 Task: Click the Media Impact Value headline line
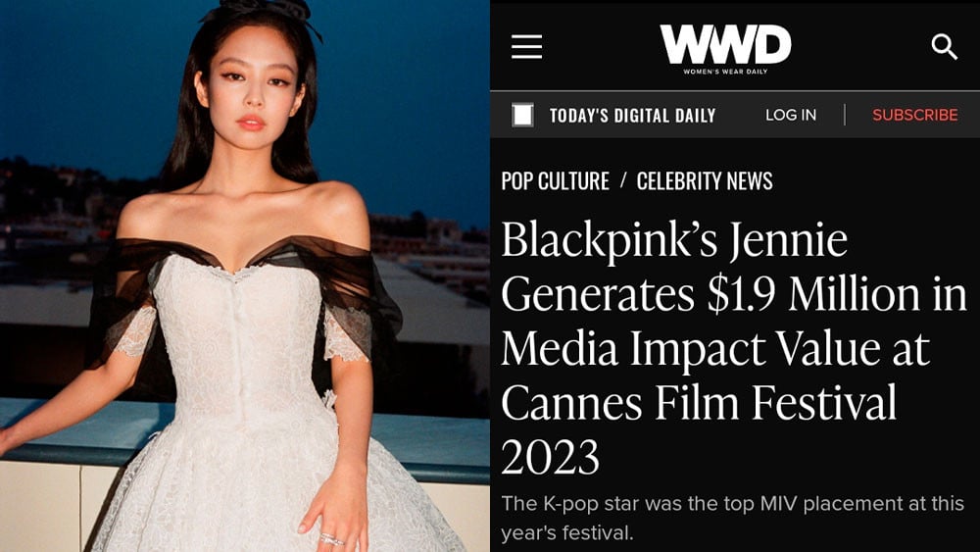pyautogui.click(x=715, y=349)
